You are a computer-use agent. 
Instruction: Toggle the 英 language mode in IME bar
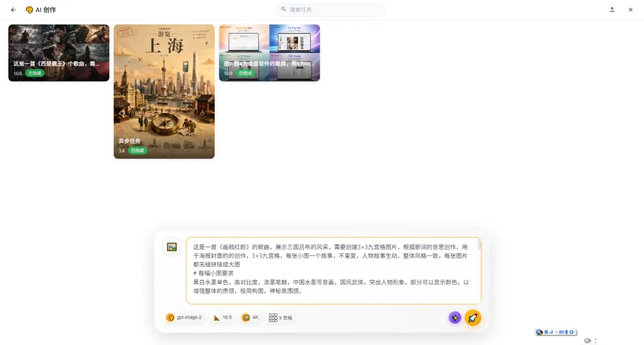546,332
